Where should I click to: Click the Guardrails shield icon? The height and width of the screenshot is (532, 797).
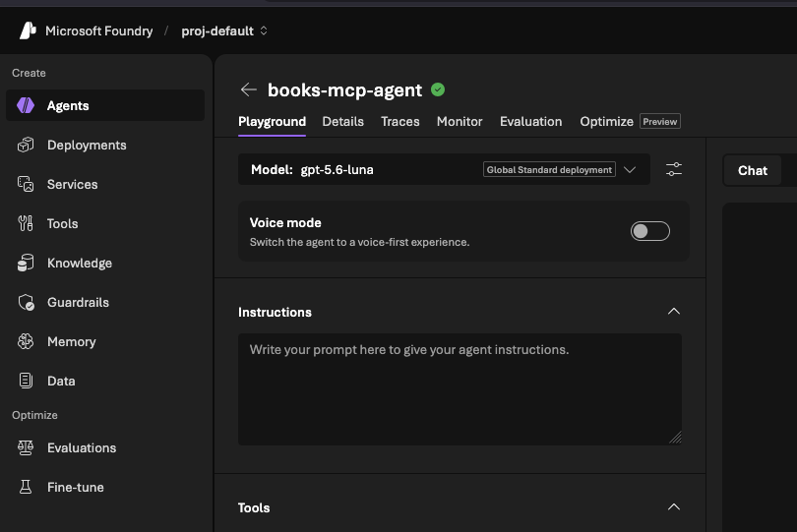click(26, 302)
